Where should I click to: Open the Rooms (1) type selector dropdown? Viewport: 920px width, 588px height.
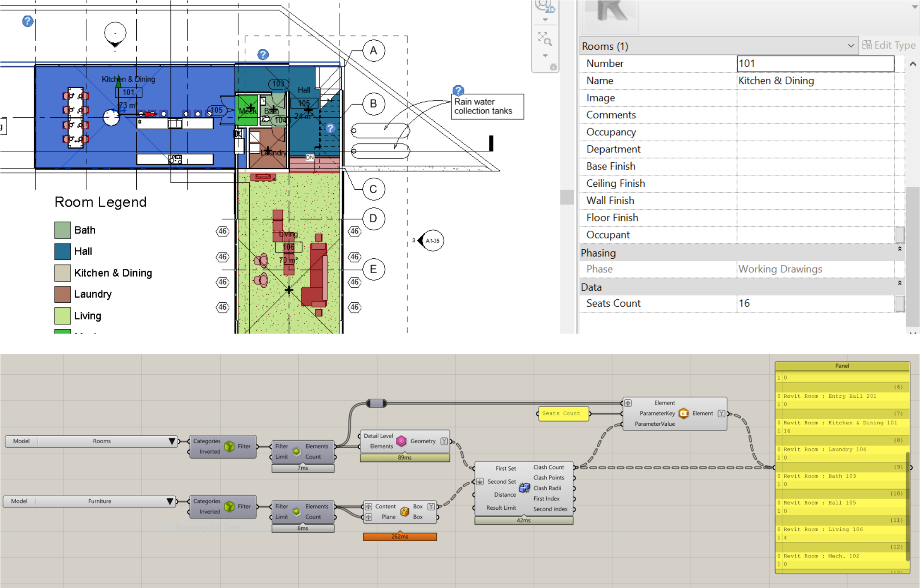point(851,46)
